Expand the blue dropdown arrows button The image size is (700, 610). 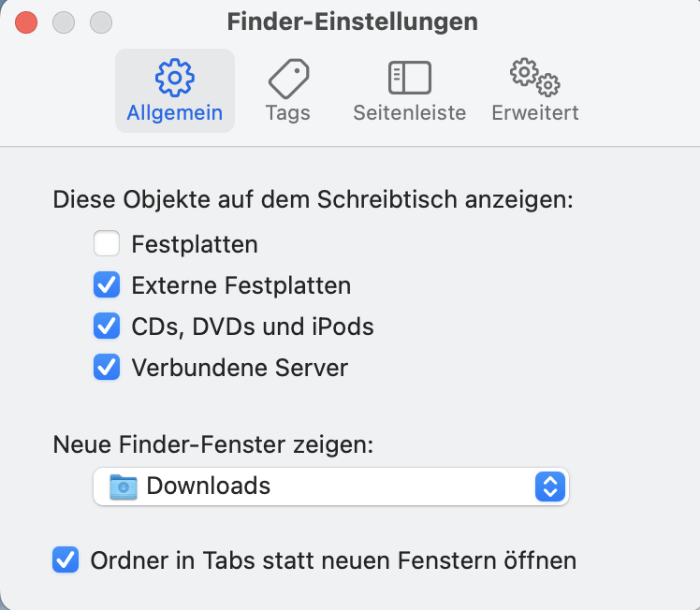coord(549,487)
